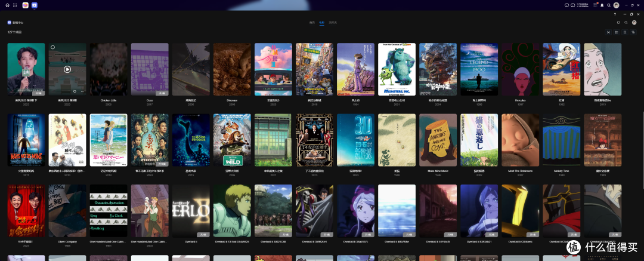Click the help question mark icon
The width and height of the screenshot is (644, 261).
click(x=615, y=14)
